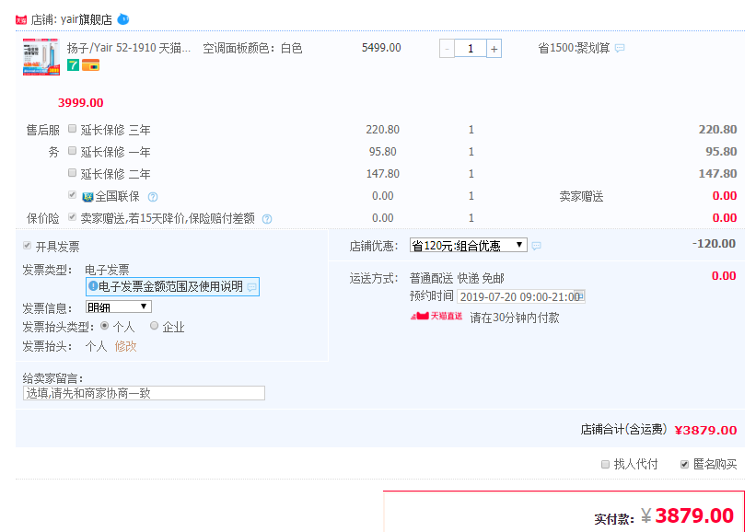Toggle the 保价险 卖家赠送 checkbox
756x532 pixels.
pos(73,217)
